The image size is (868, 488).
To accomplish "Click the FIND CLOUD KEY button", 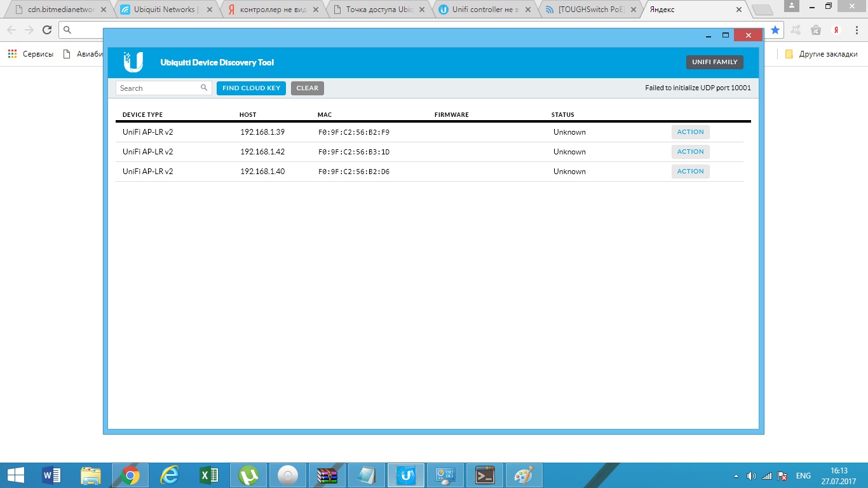I will click(x=251, y=88).
